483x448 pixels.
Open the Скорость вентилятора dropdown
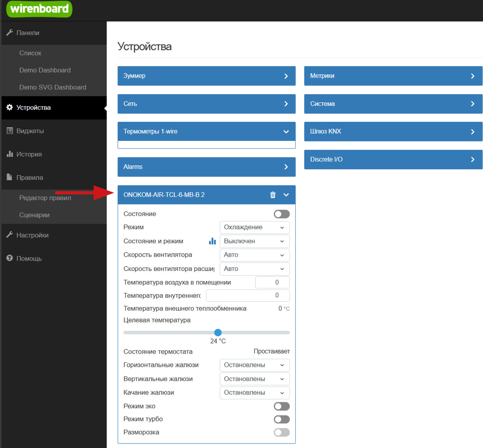point(254,255)
